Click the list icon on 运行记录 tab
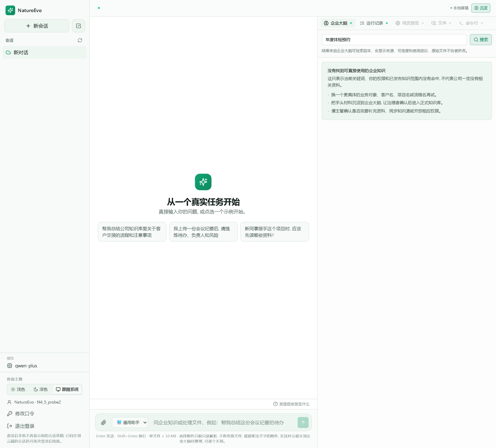 pyautogui.click(x=362, y=23)
